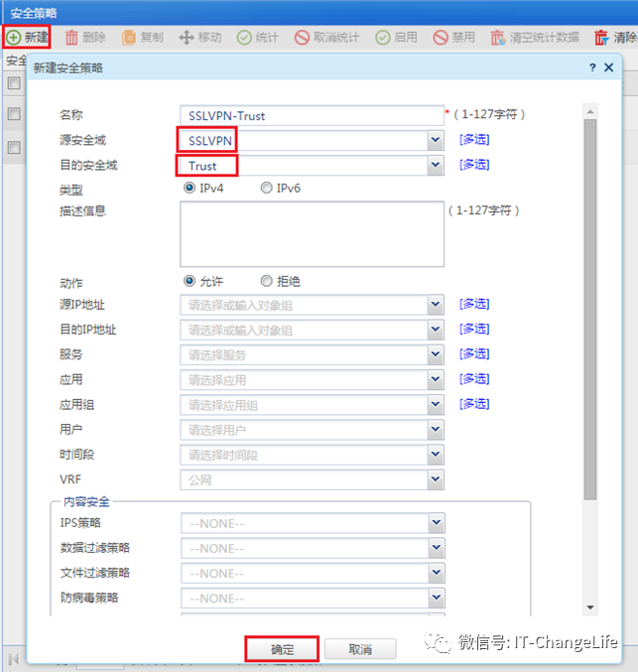Screen dimensions: 638x672
Task: Click 多选 link for 目的安全域
Action: pyautogui.click(x=474, y=165)
